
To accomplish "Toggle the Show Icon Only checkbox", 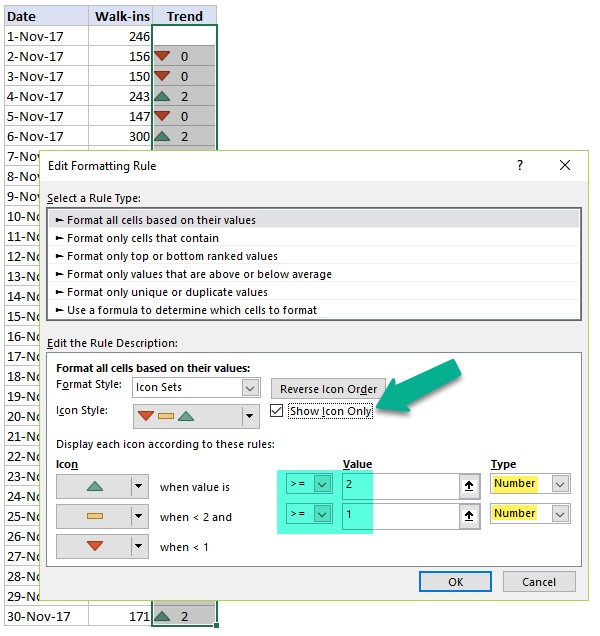I will click(x=278, y=411).
